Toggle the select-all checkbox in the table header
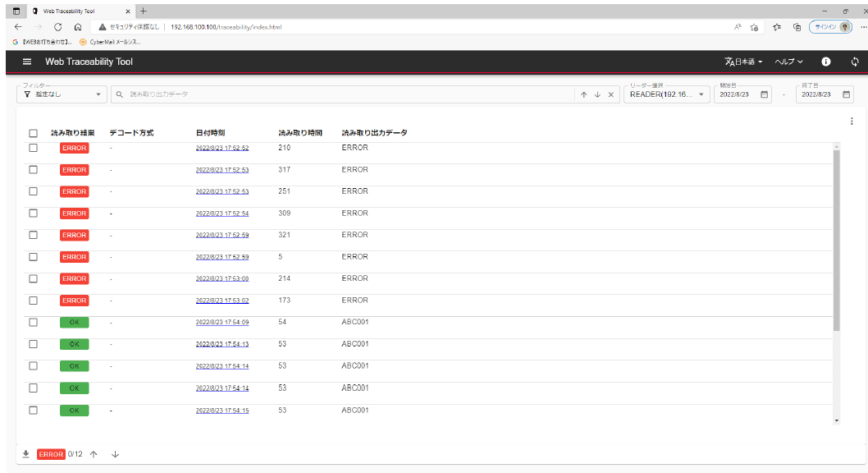The height and width of the screenshot is (473, 868). (x=33, y=133)
